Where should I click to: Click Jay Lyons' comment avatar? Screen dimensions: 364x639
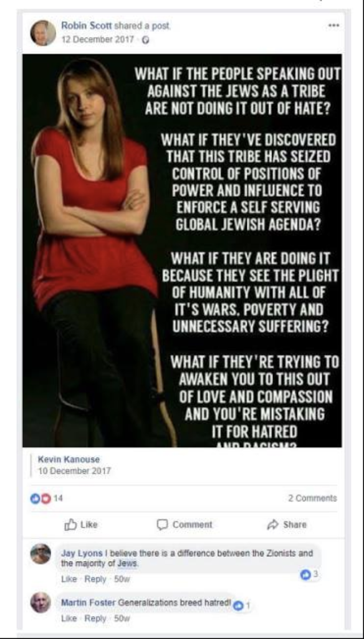pos(41,554)
